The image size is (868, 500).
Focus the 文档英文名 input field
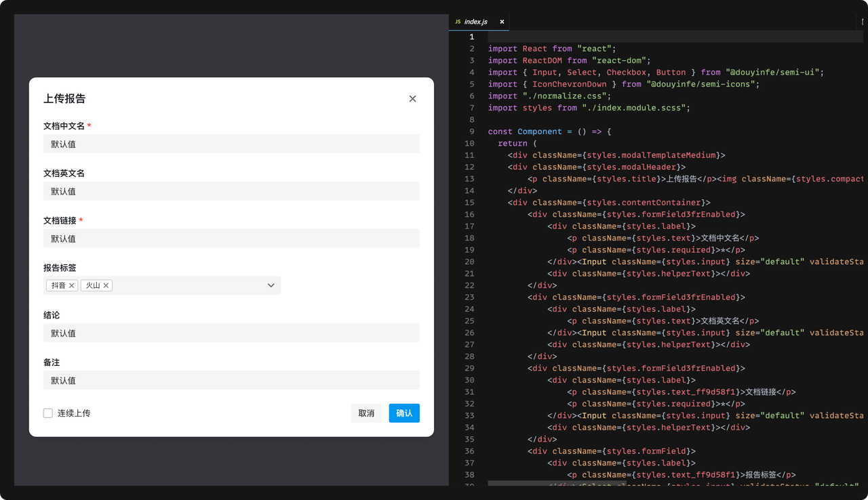point(231,191)
